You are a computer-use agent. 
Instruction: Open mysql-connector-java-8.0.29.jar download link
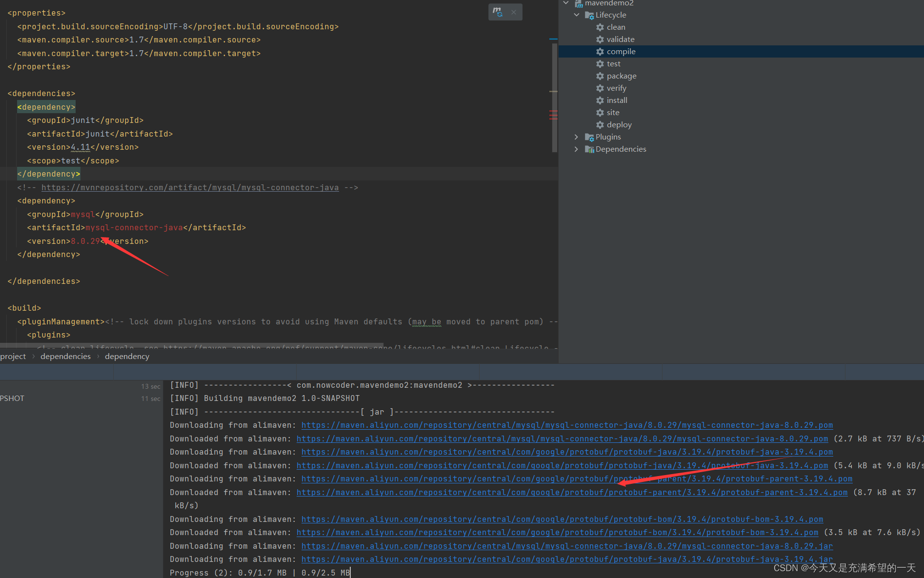pos(567,546)
